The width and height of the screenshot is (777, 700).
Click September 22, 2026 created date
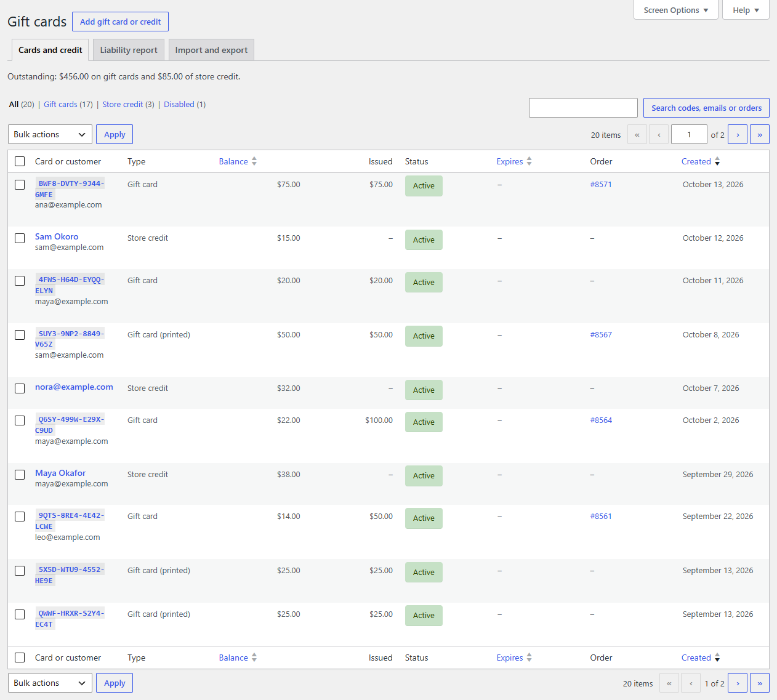[x=718, y=516]
